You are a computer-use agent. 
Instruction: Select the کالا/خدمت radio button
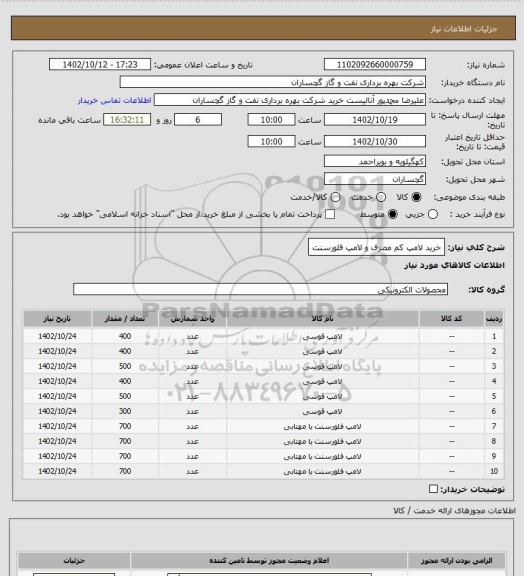click(x=335, y=197)
